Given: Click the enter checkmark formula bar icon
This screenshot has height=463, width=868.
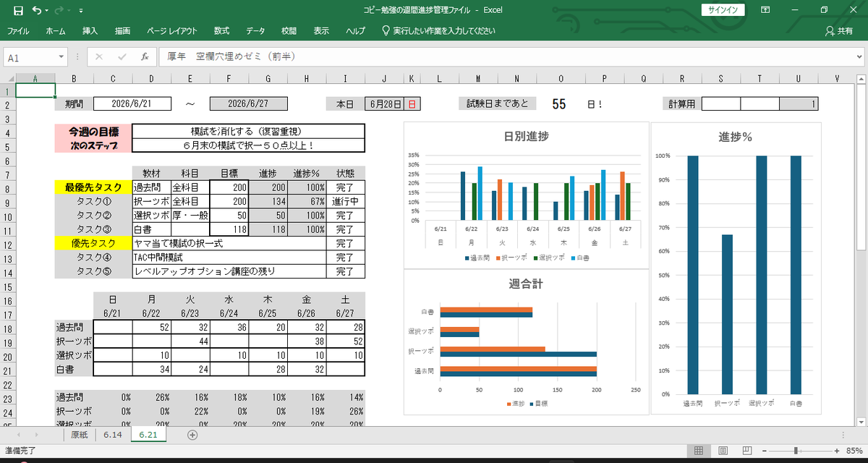Looking at the screenshot, I should (122, 56).
